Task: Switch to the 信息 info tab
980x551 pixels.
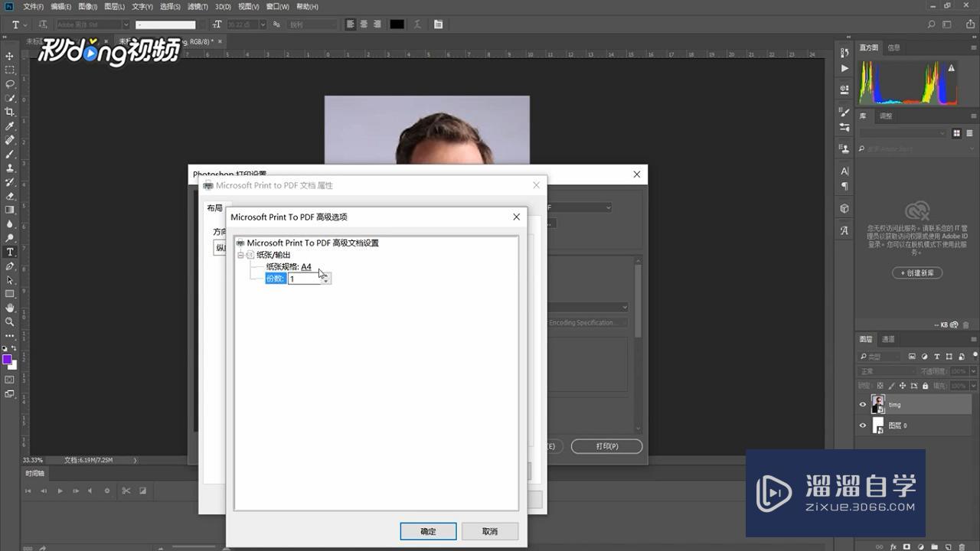Action: (x=893, y=47)
